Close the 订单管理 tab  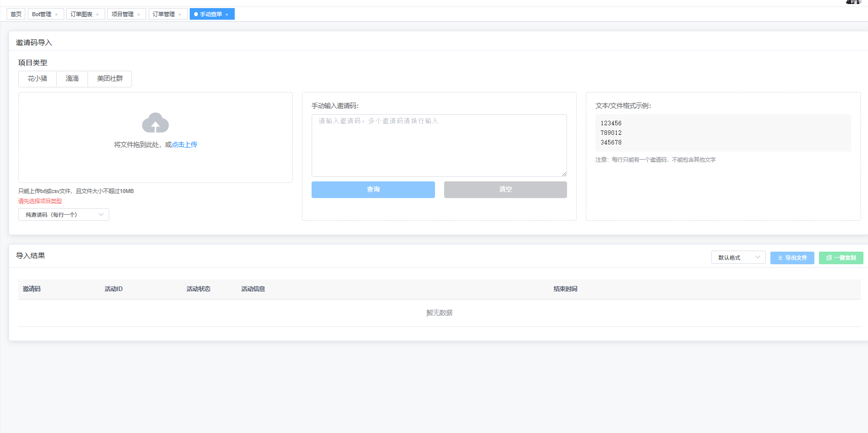(x=180, y=15)
